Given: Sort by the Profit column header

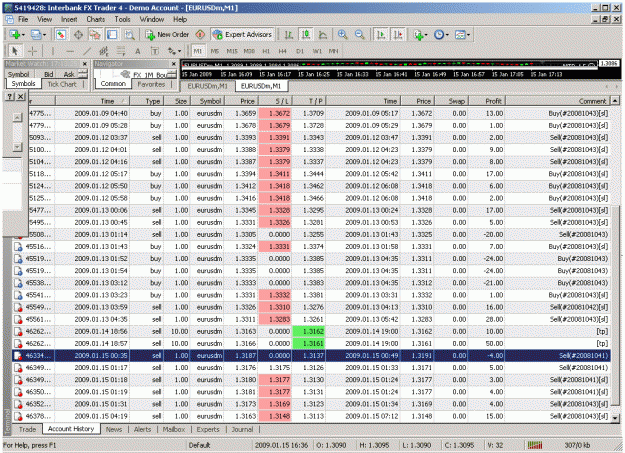Looking at the screenshot, I should pyautogui.click(x=487, y=101).
